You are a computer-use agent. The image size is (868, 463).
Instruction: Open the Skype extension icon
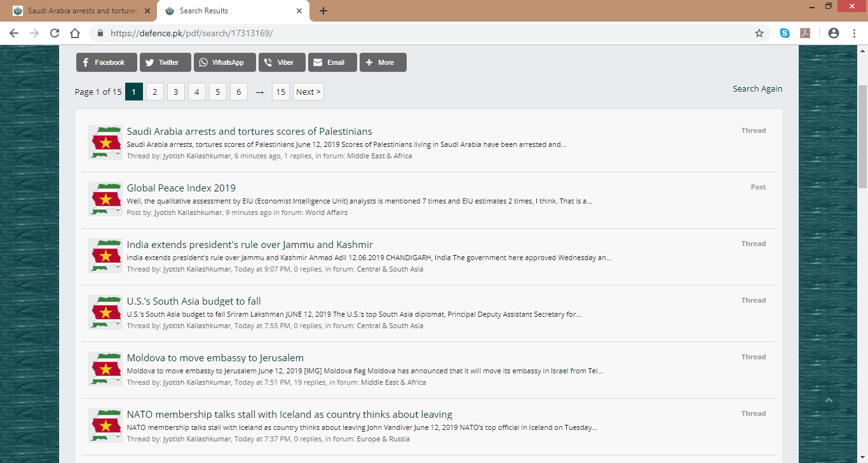[x=785, y=33]
